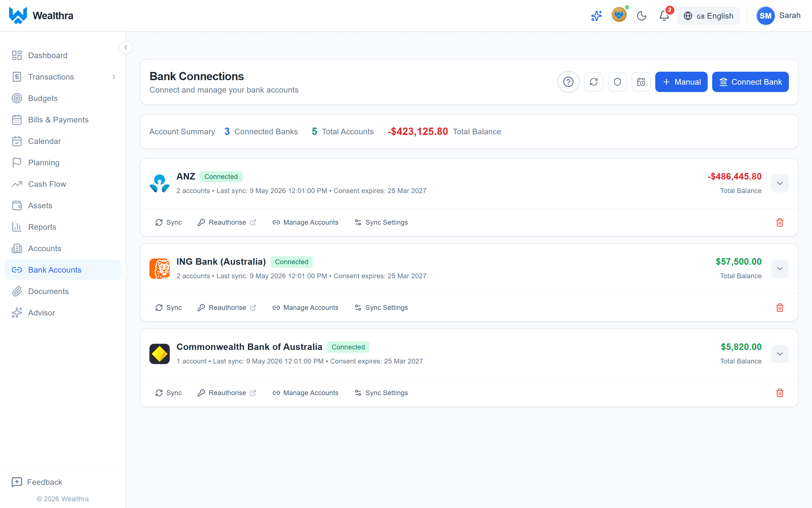This screenshot has width=812, height=508.
Task: Click the $57,500.00 ING balance
Action: 738,262
